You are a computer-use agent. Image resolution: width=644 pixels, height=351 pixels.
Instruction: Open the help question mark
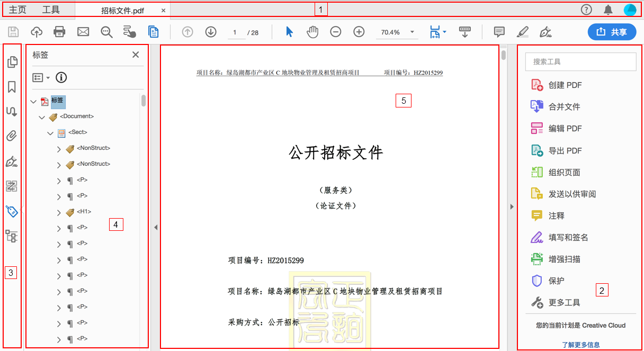tap(586, 10)
